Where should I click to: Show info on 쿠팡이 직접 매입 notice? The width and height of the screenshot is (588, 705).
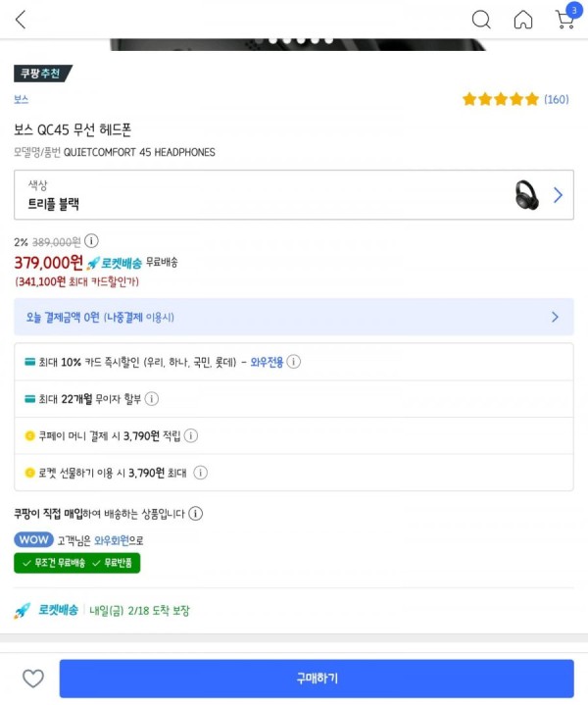pyautogui.click(x=196, y=514)
